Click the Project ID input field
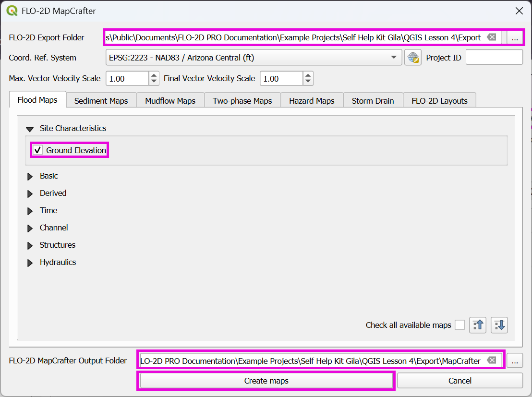The image size is (532, 397). click(x=494, y=58)
